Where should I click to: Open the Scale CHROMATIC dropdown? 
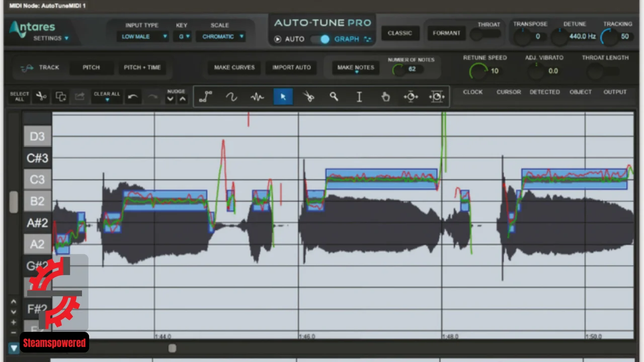(221, 37)
